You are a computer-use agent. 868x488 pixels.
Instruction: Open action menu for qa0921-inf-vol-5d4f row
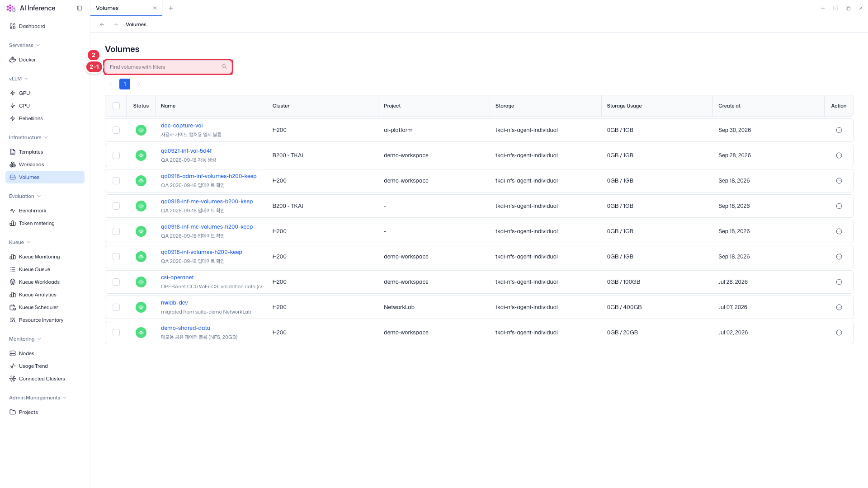(x=839, y=155)
